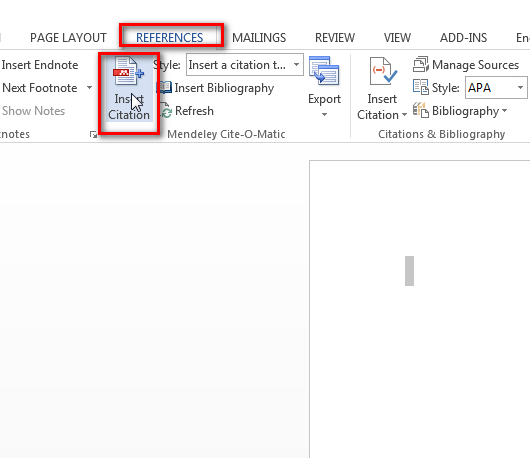Switch to the MAILINGS tab

(x=259, y=38)
